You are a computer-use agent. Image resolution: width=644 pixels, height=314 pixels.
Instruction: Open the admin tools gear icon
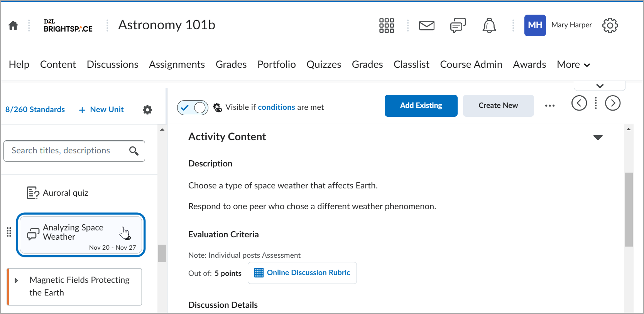click(x=610, y=25)
